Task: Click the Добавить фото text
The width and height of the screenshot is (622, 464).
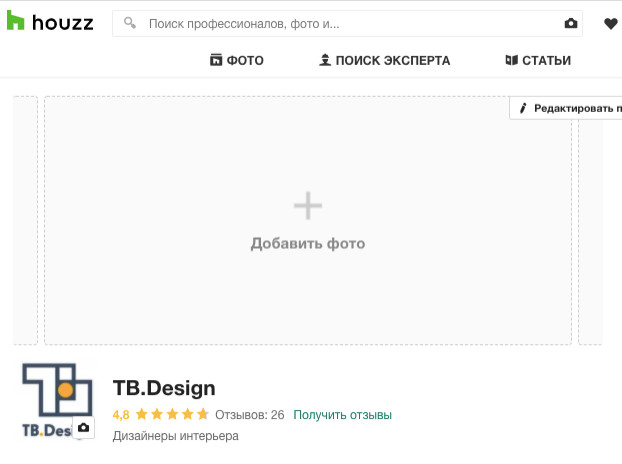Action: pyautogui.click(x=308, y=243)
